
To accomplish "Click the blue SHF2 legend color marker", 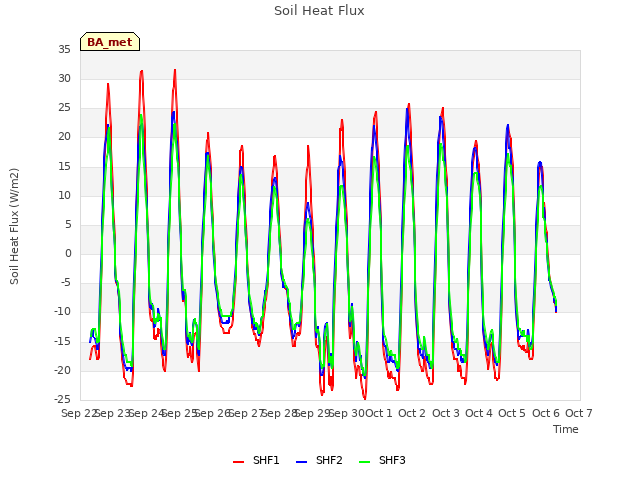I will [x=301, y=462].
